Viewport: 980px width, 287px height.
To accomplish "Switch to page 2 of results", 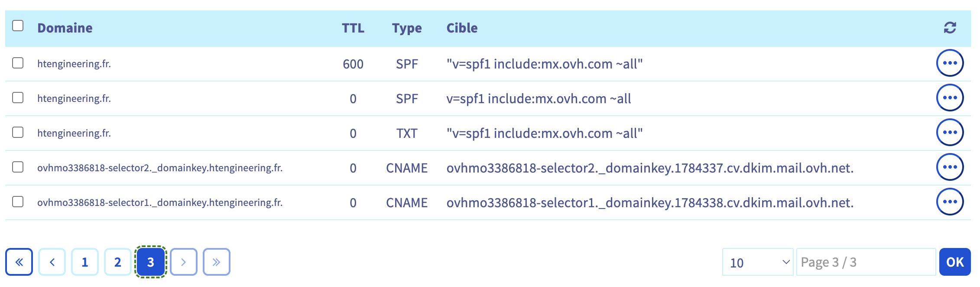I will pyautogui.click(x=118, y=262).
